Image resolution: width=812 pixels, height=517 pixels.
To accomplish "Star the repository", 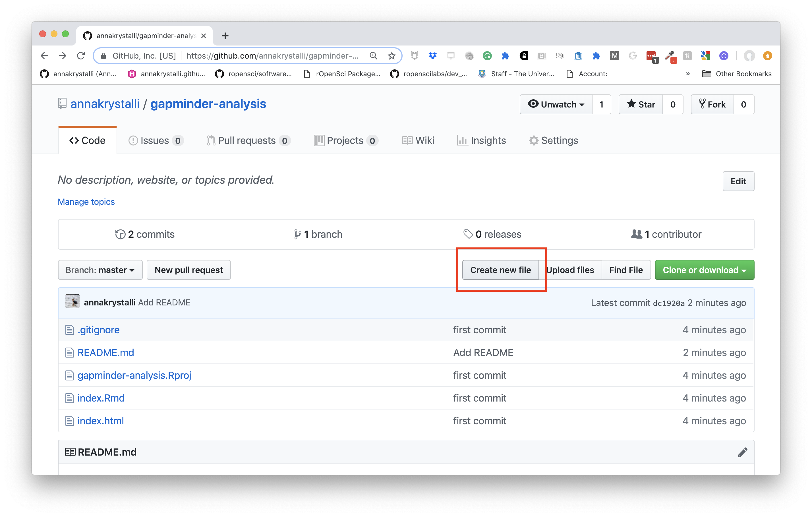I will coord(641,105).
